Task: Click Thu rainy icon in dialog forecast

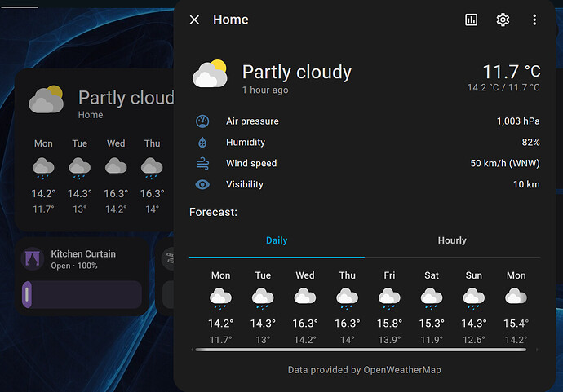Action: point(348,298)
